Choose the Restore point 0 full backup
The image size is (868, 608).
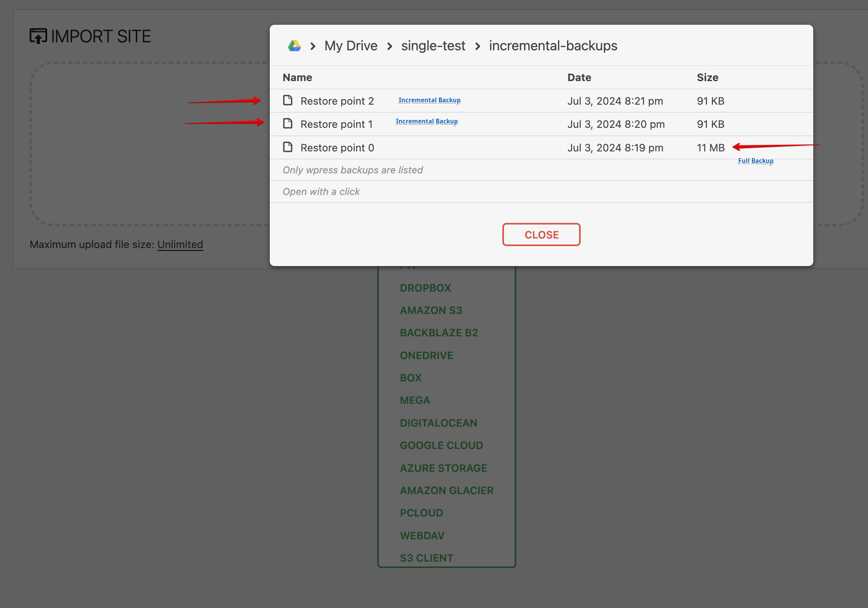click(x=337, y=148)
